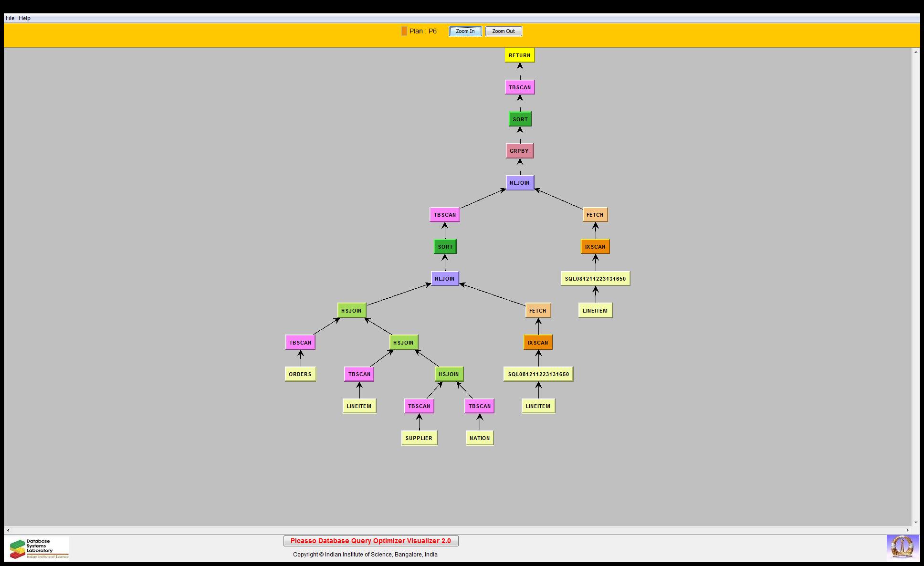Select the topmost HSJOIN node
The height and width of the screenshot is (566, 924).
click(351, 311)
